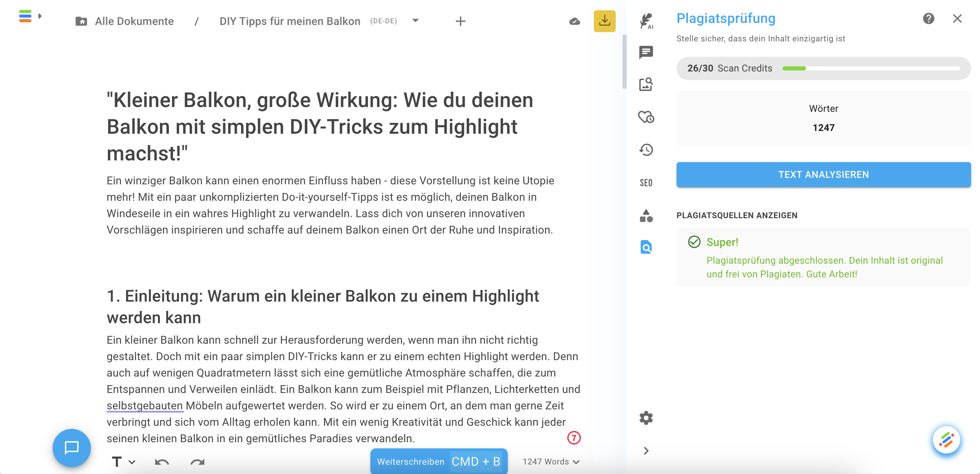
Task: Open help question mark icon
Action: pos(929,18)
